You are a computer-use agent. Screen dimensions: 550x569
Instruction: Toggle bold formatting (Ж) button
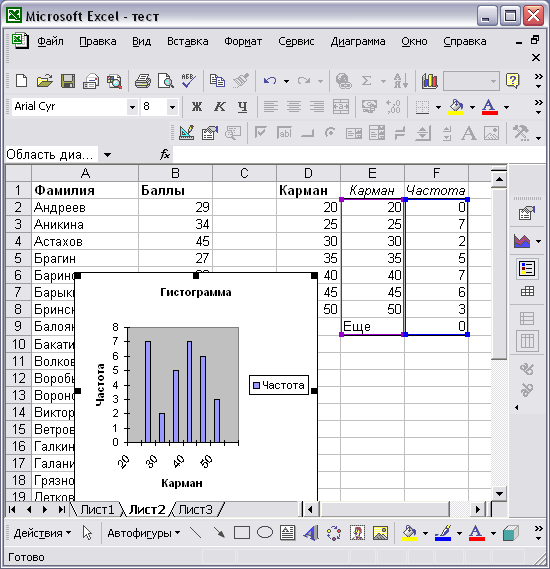[x=197, y=107]
